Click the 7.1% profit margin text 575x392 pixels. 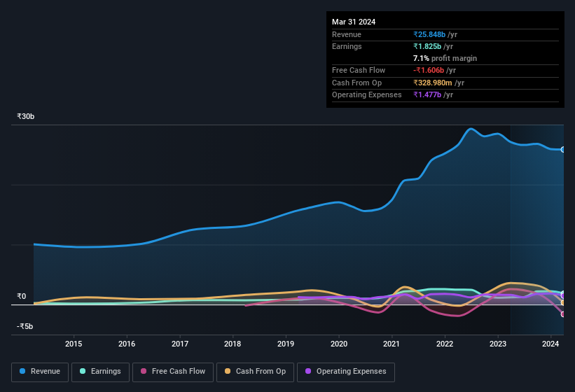coord(445,58)
